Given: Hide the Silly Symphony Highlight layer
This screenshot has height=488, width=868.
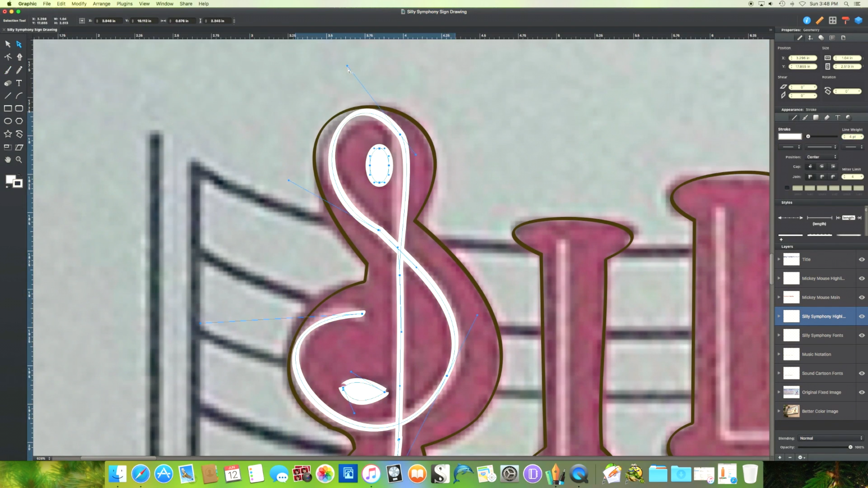Looking at the screenshot, I should (862, 316).
